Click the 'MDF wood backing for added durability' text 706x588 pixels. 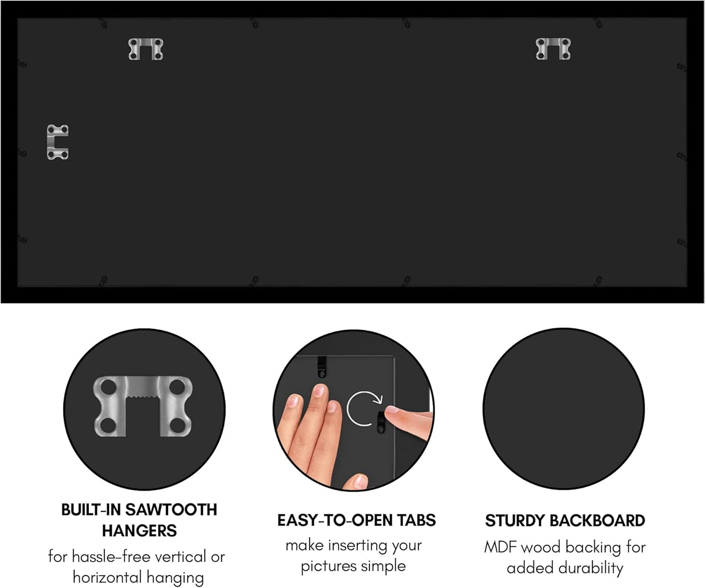point(565,557)
